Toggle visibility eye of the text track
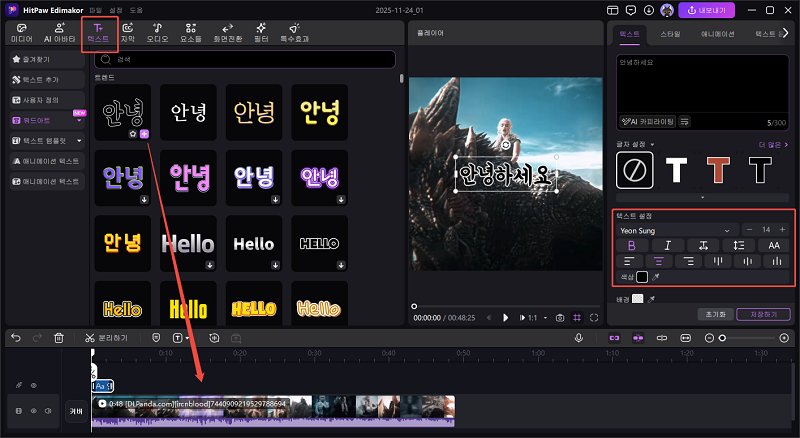 click(34, 385)
